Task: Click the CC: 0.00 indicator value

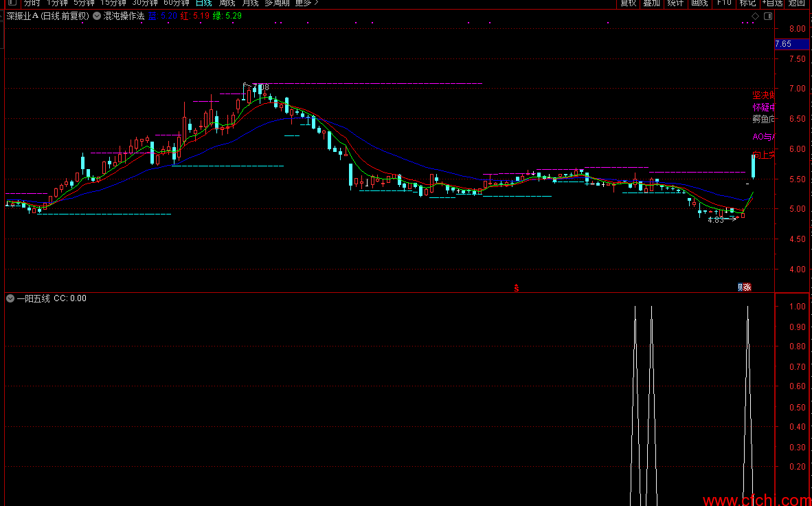Action: [71, 298]
